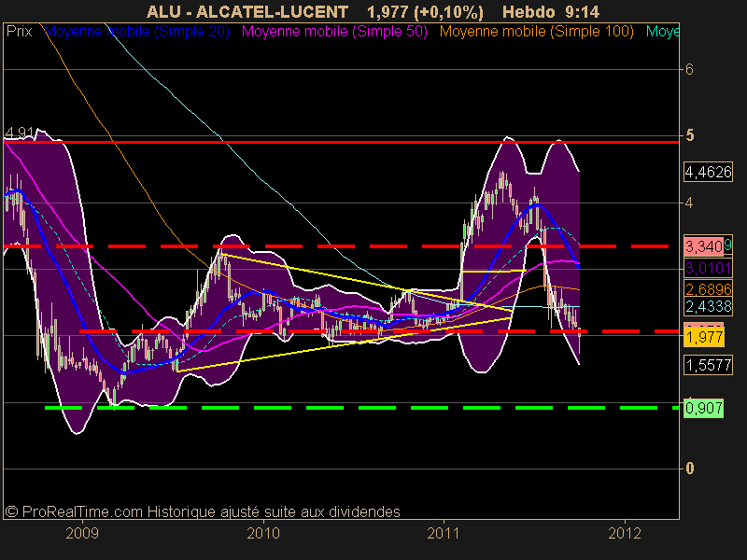Click the 3,340 resistance price label
The width and height of the screenshot is (747, 560).
click(x=704, y=246)
